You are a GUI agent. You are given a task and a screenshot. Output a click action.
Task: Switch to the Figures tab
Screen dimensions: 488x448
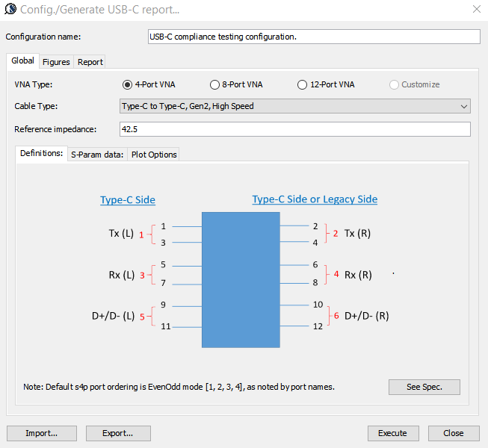(56, 62)
